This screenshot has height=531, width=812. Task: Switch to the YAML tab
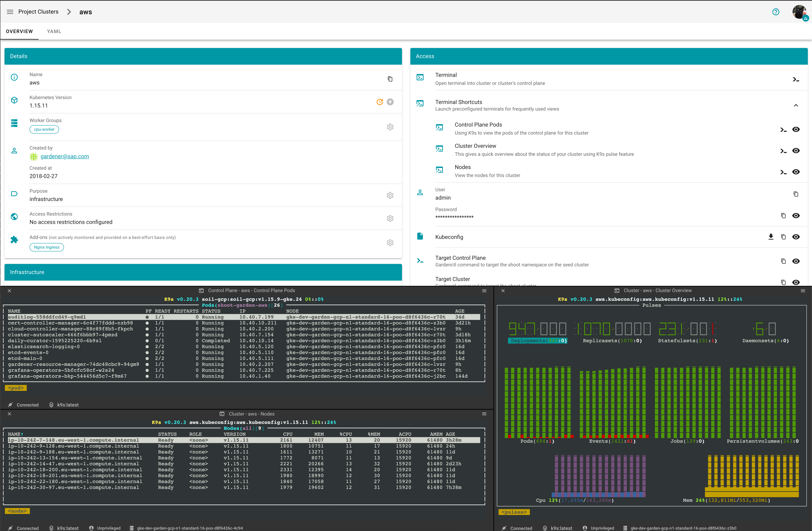click(54, 31)
